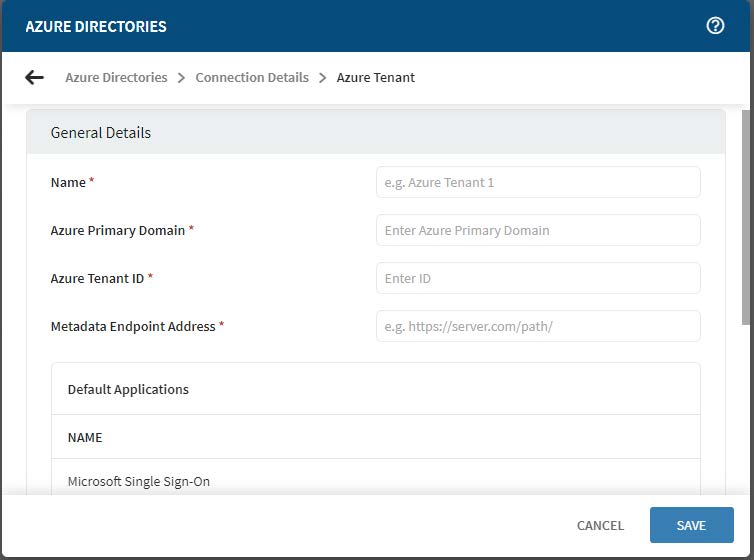Image resolution: width=754 pixels, height=560 pixels.
Task: Click the back arrow icon
Action: coord(35,77)
